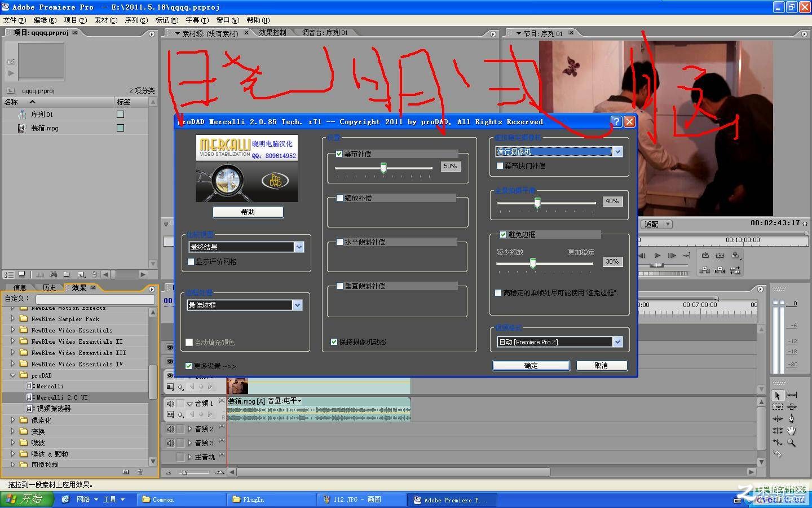The height and width of the screenshot is (508, 812).
Task: Adjust the 全景拍摄平滑 40% slider handle
Action: pos(537,203)
